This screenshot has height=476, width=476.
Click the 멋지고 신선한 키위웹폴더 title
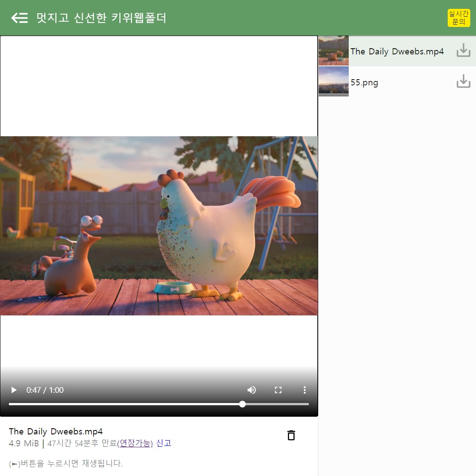coord(101,18)
